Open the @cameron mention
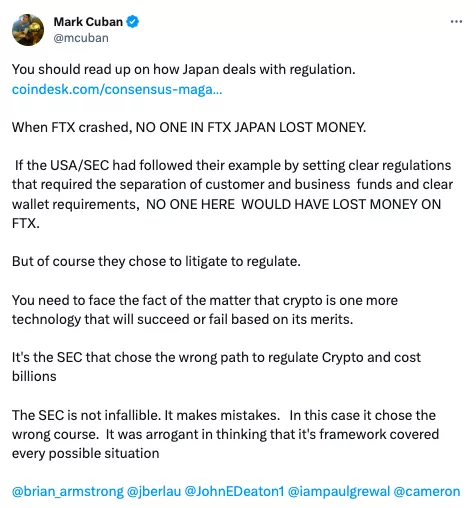This screenshot has height=508, width=476. 427,491
